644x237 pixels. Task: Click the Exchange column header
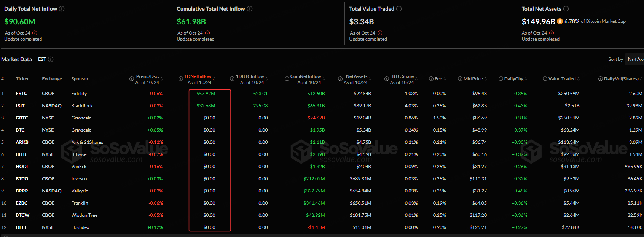click(x=52, y=79)
